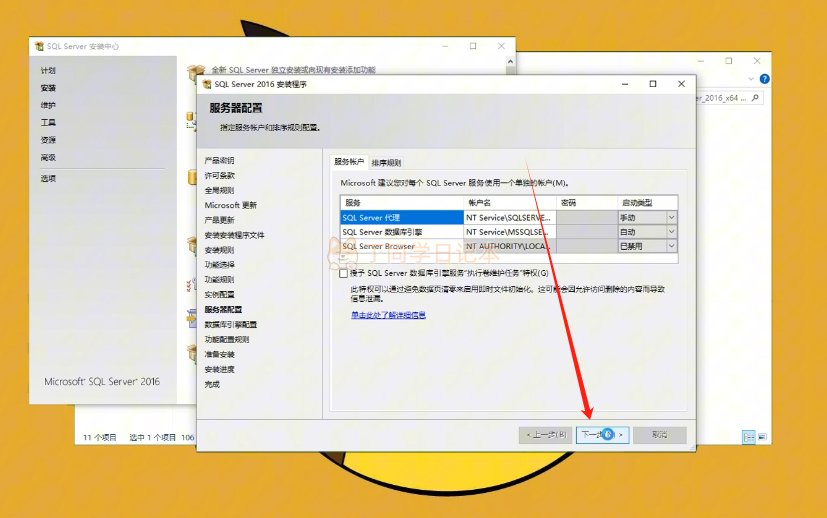Screen dimensions: 827x518
Task: Open the 单击此处了解详细信息 link
Action: 388,315
